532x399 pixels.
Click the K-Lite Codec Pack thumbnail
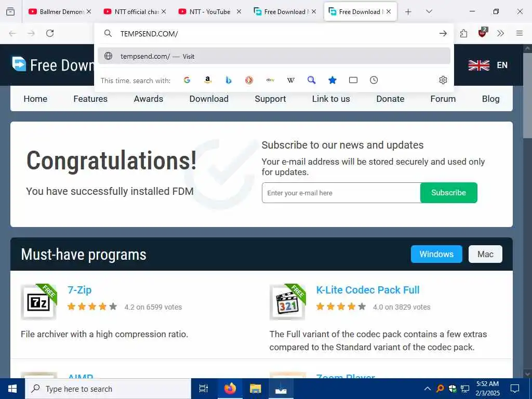click(287, 302)
